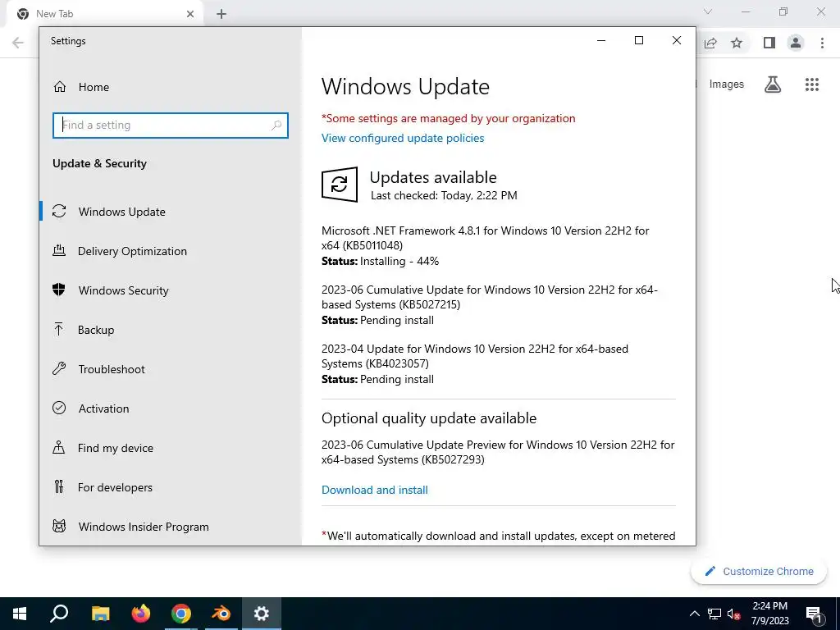Image resolution: width=840 pixels, height=630 pixels.
Task: Click Chrome back arrow button
Action: (18, 43)
